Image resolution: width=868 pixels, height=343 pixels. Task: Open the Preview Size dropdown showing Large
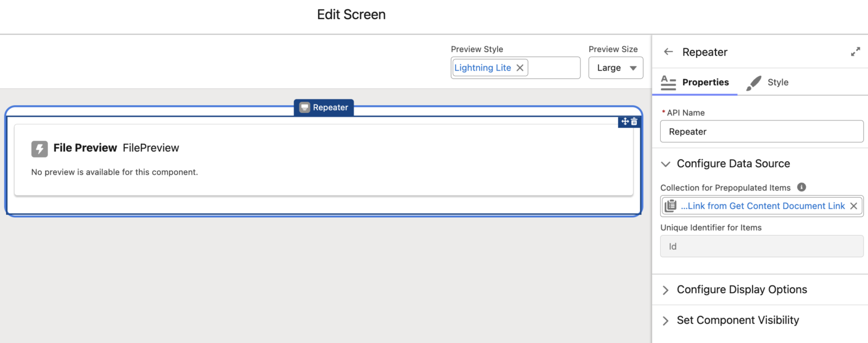(616, 67)
